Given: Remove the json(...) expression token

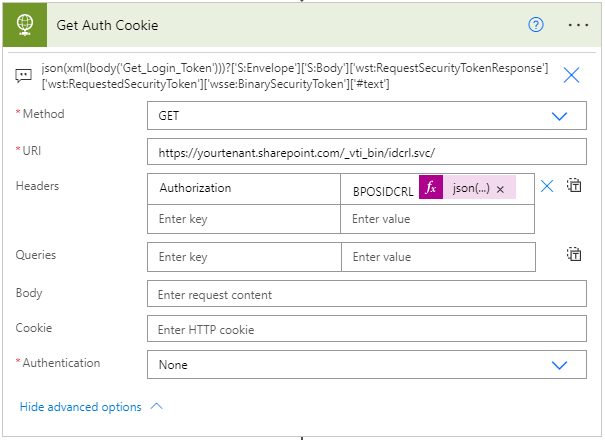Looking at the screenshot, I should (x=500, y=189).
